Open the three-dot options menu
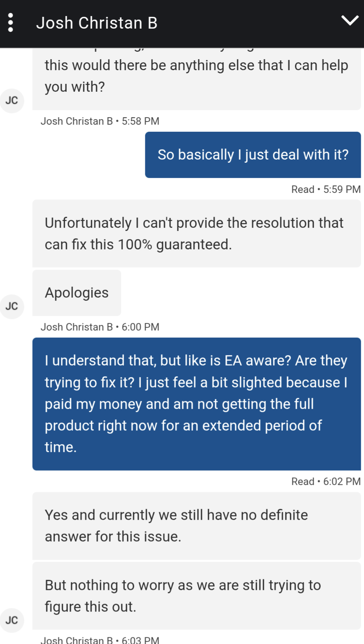Screen dimensions: 364x644 pyautogui.click(x=11, y=23)
